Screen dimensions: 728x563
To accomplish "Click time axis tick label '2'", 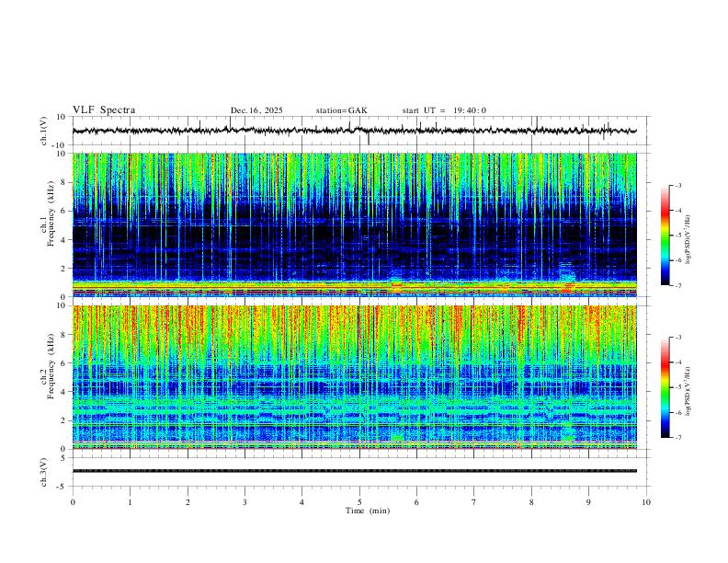I will coord(188,502).
